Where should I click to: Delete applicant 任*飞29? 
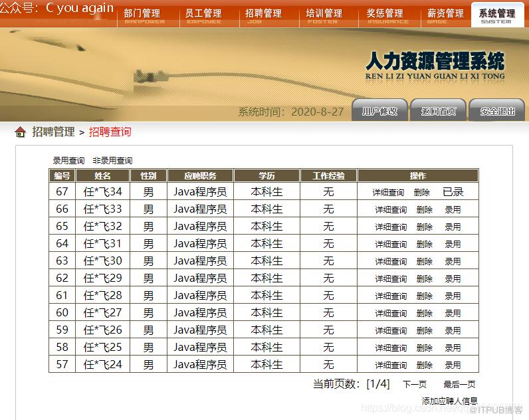[425, 279]
